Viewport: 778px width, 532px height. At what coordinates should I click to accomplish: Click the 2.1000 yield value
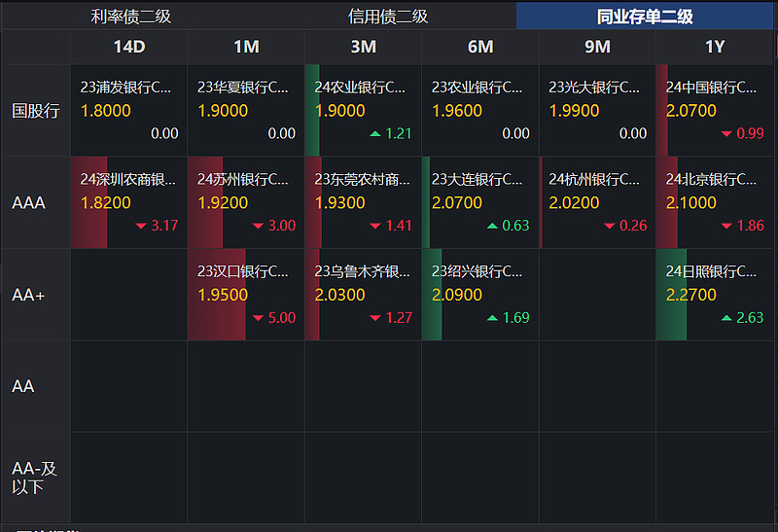[691, 203]
